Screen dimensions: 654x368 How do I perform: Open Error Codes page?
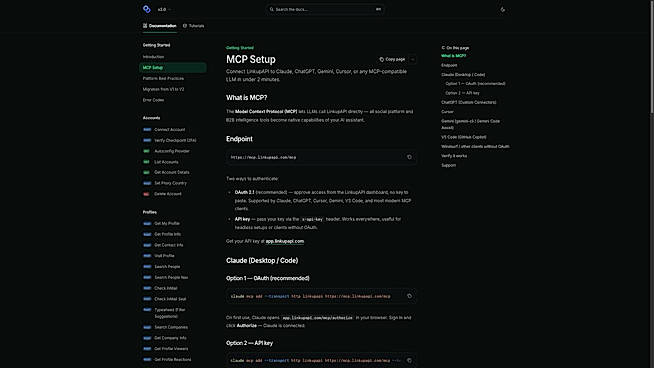pos(153,100)
